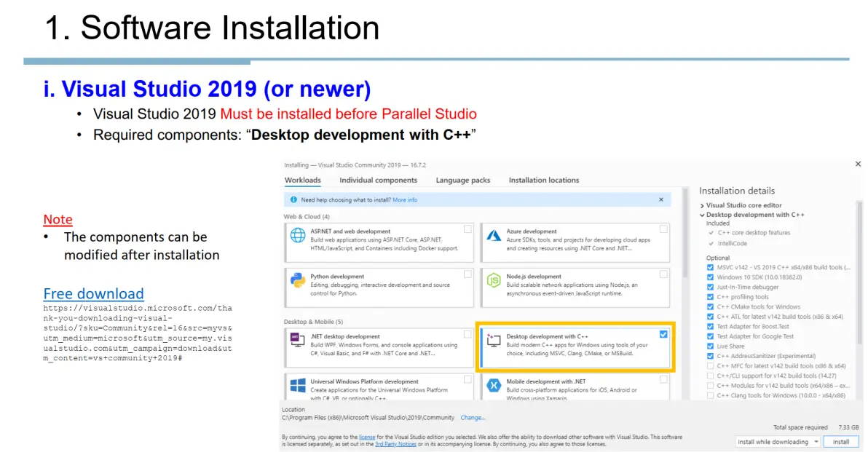Open the Free download hyperlink

pos(93,293)
